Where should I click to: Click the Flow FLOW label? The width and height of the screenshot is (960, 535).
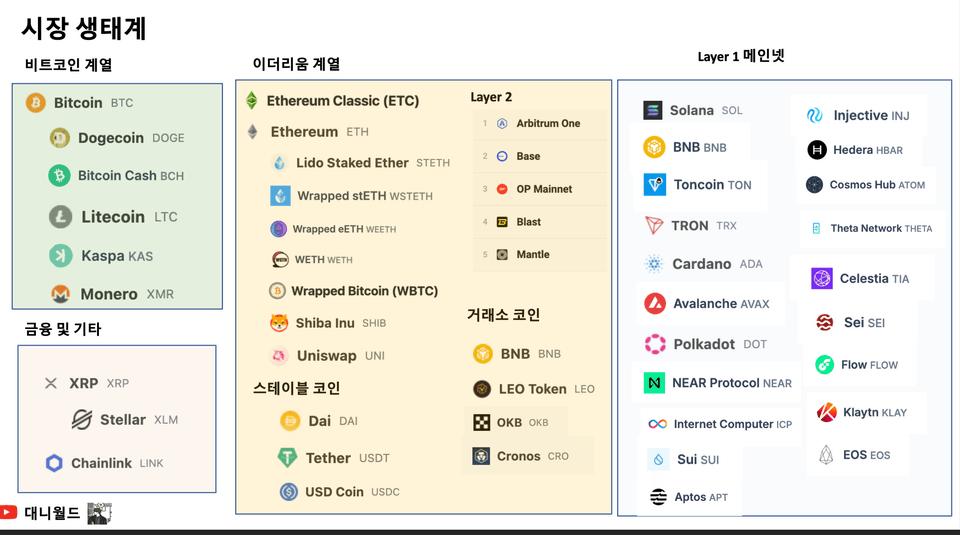point(869,365)
